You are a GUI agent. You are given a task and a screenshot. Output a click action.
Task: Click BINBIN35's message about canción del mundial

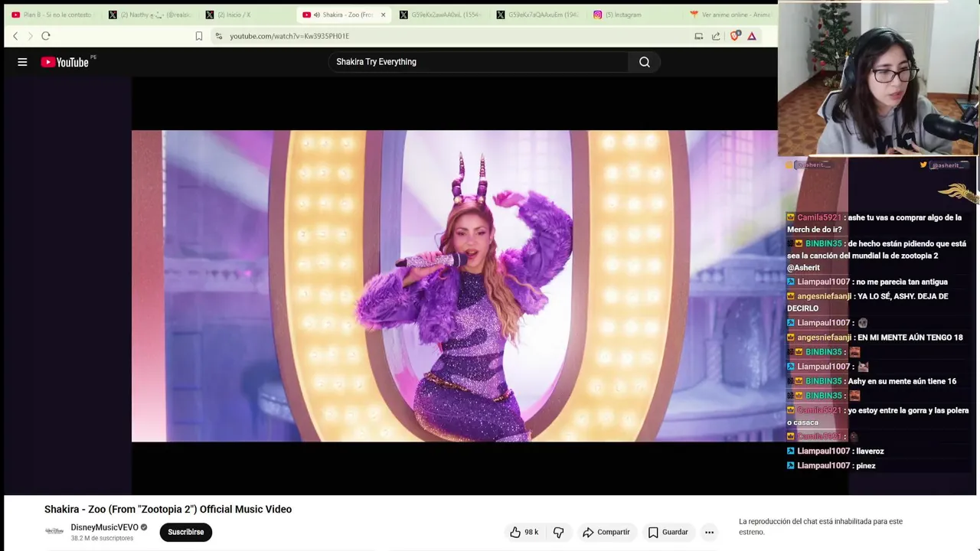(877, 256)
